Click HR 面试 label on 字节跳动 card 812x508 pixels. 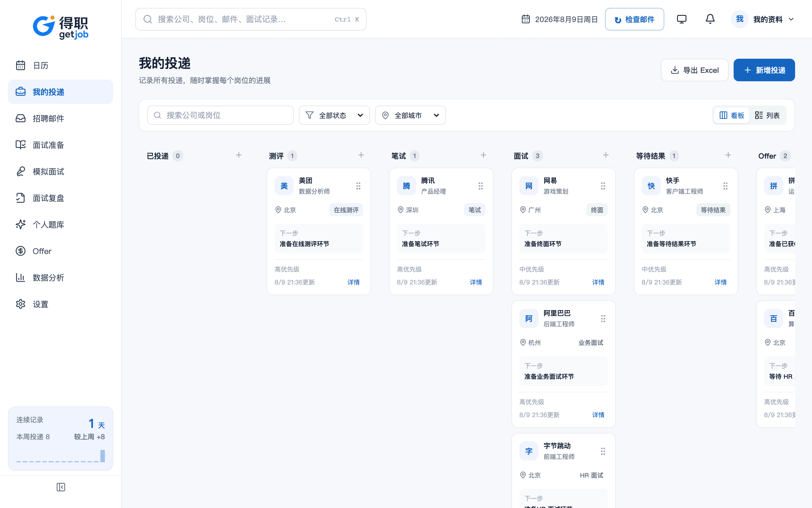tap(592, 476)
